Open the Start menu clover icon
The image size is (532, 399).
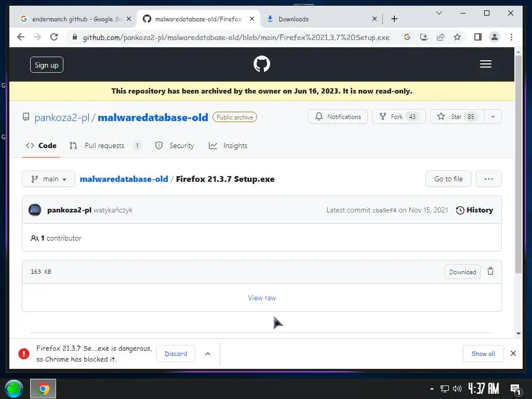coord(14,389)
